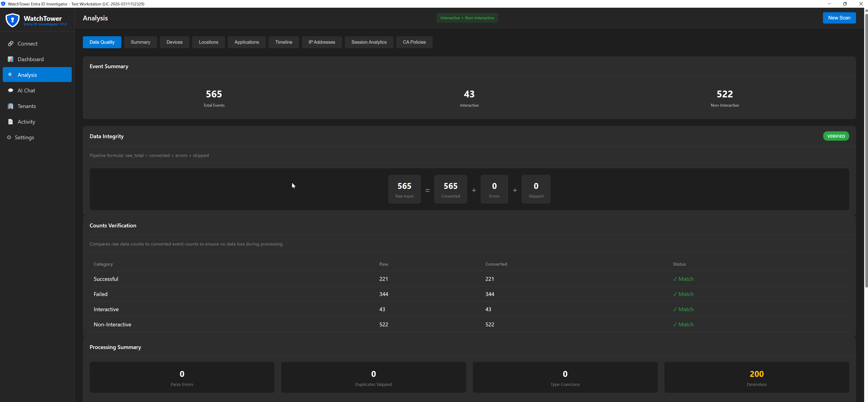Viewport: 868px width, 402px height.
Task: Select the Session Analytics tab
Action: 369,42
